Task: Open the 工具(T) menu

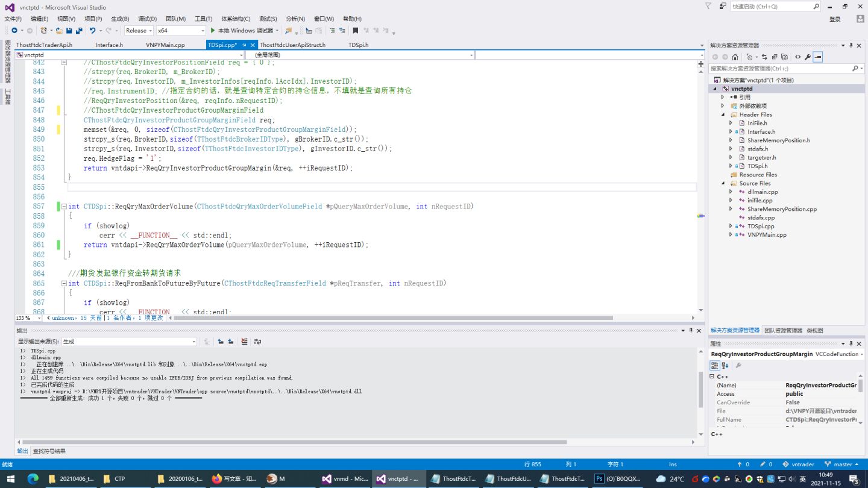Action: pos(204,19)
